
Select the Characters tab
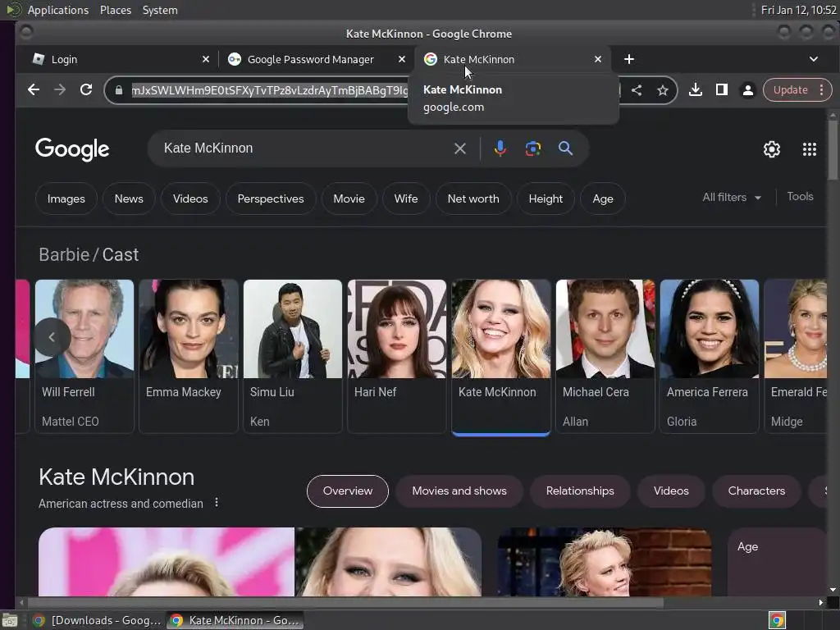click(x=756, y=491)
